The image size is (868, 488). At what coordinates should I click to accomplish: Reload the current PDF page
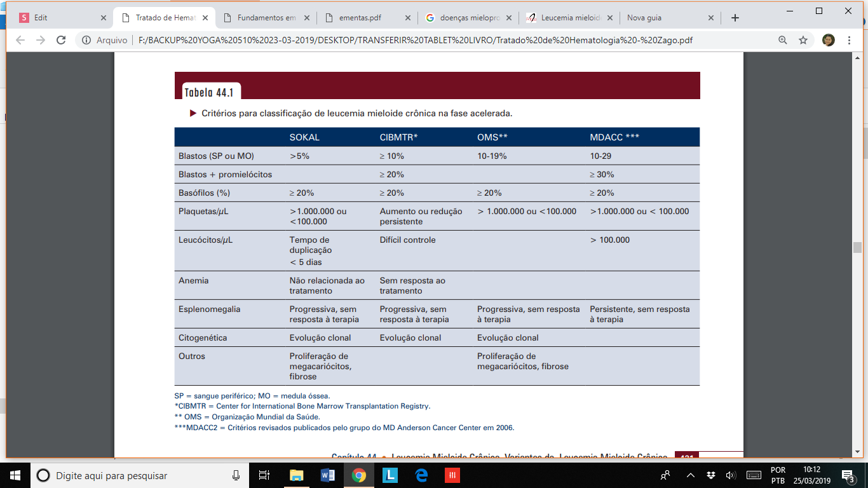(x=61, y=40)
